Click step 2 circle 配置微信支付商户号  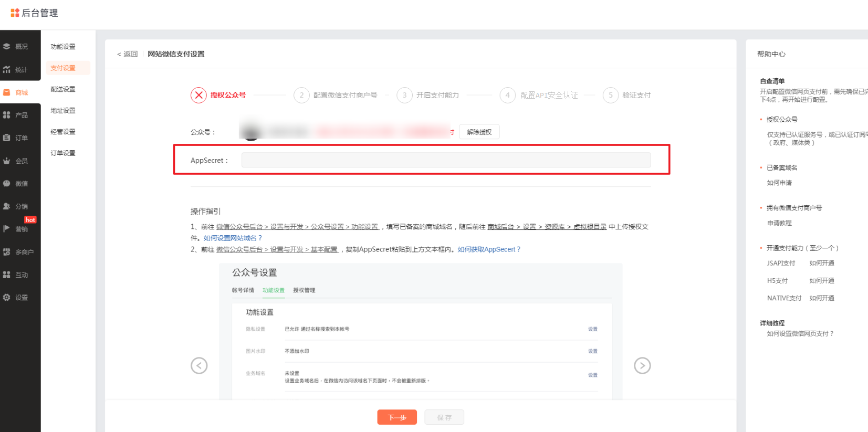click(x=301, y=95)
